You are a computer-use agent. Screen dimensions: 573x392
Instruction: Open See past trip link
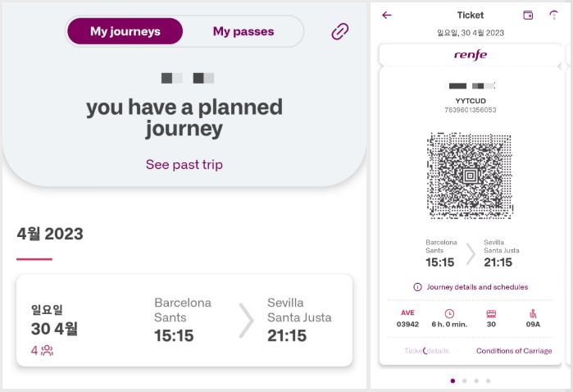pyautogui.click(x=184, y=165)
